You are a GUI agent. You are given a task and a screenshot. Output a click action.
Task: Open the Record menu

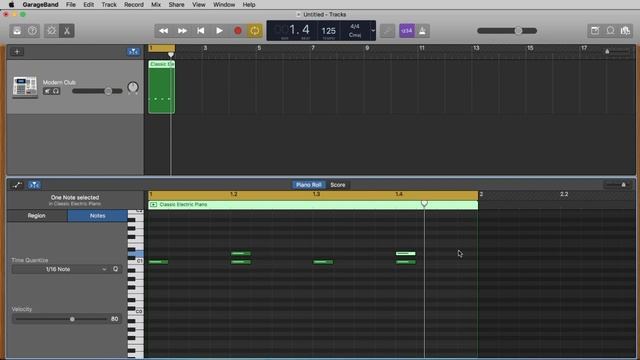click(x=133, y=4)
